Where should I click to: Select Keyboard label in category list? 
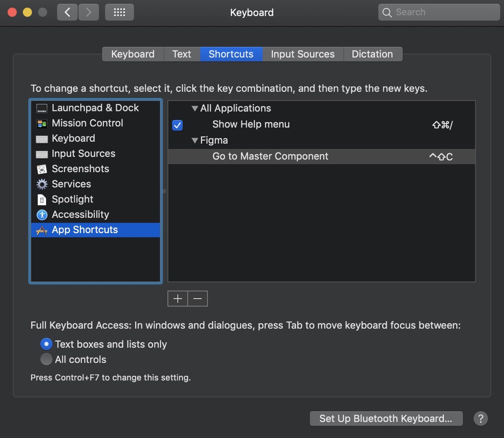click(73, 138)
